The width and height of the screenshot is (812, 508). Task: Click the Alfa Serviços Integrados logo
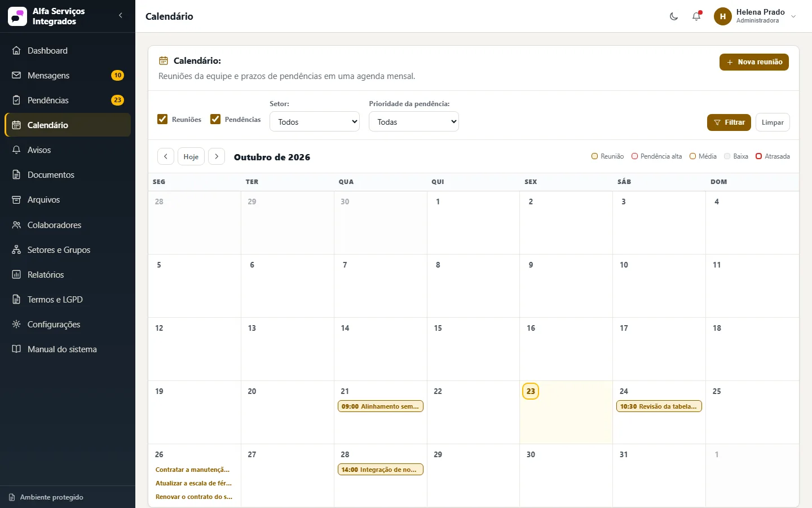pyautogui.click(x=17, y=16)
